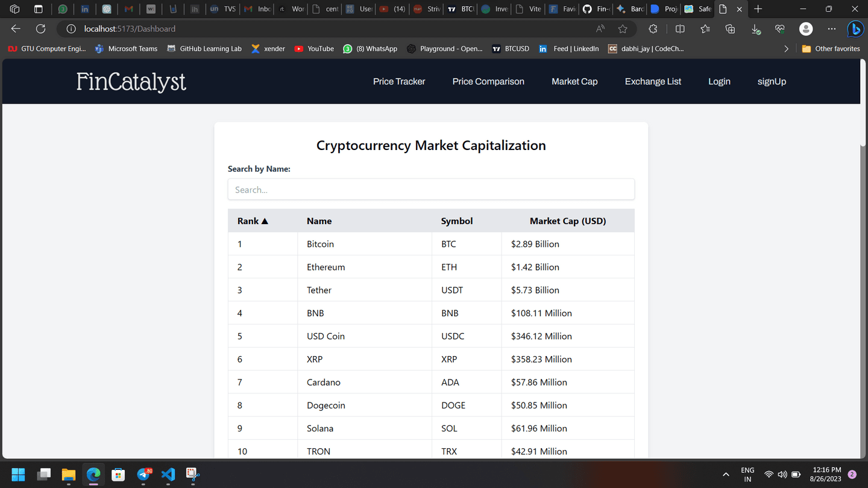This screenshot has height=488, width=868.
Task: Open the YouTube bookmark
Action: click(x=314, y=49)
